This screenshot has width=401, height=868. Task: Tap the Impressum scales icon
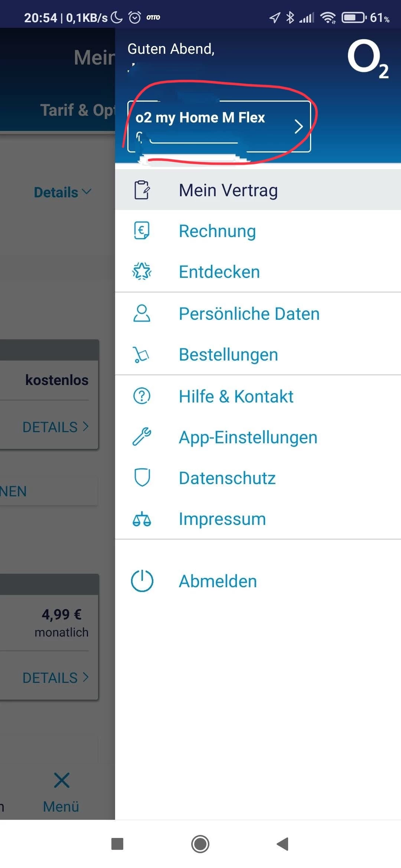(x=141, y=519)
